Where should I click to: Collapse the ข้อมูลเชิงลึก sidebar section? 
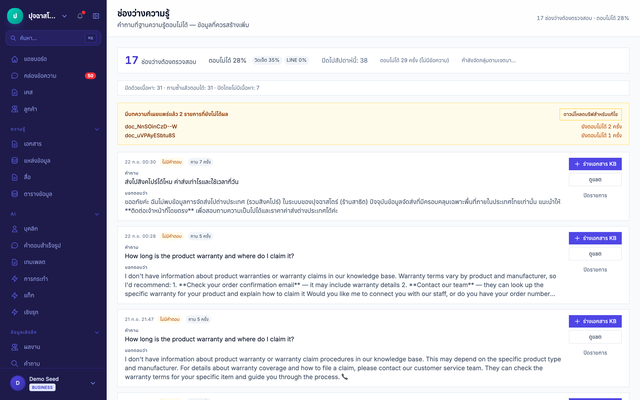97,332
